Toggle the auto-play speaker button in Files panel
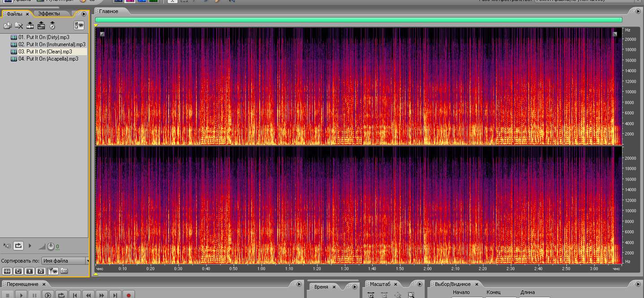 pyautogui.click(x=7, y=246)
